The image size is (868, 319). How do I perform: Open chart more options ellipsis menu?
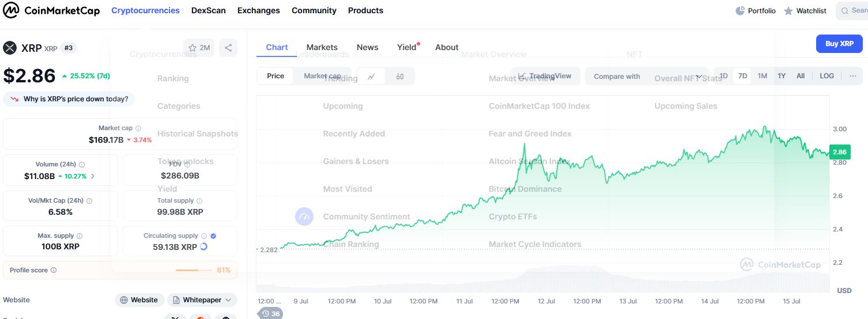pyautogui.click(x=853, y=76)
